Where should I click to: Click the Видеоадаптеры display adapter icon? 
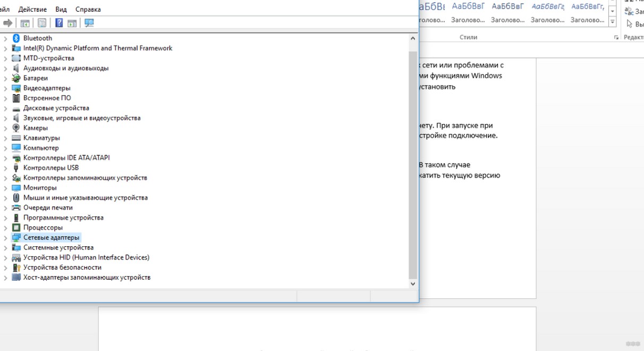16,88
